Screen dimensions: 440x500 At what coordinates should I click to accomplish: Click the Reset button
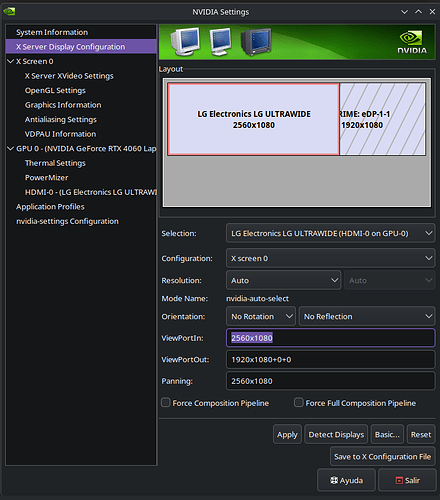(x=421, y=434)
